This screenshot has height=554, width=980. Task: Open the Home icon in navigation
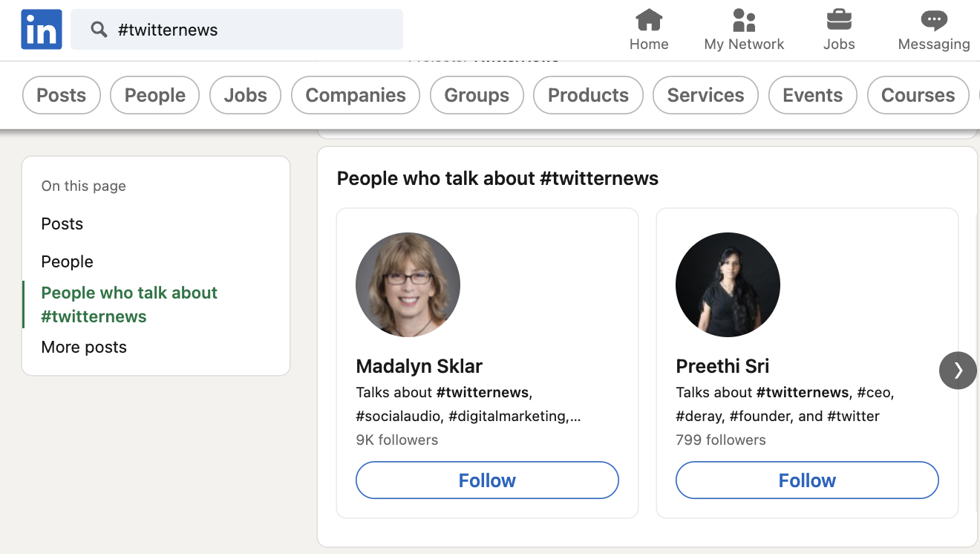click(x=649, y=19)
